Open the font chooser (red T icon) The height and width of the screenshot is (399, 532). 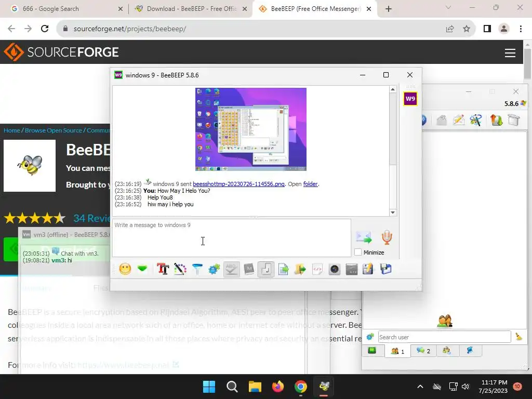pos(163,269)
